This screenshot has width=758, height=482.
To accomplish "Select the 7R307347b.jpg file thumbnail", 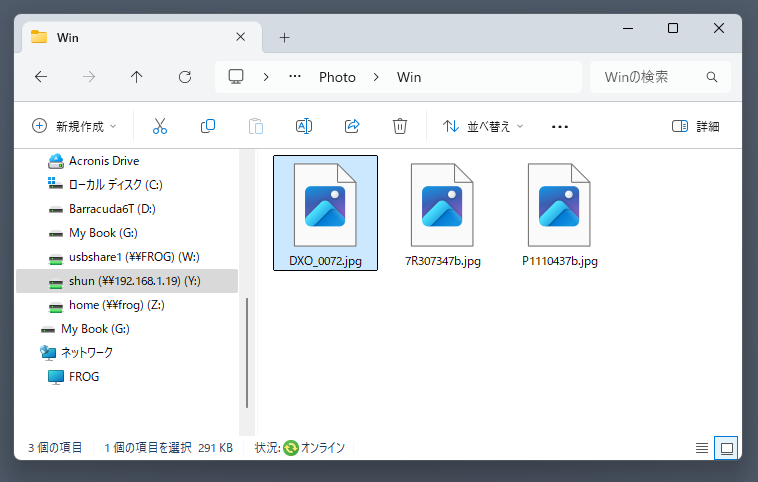I will [442, 213].
